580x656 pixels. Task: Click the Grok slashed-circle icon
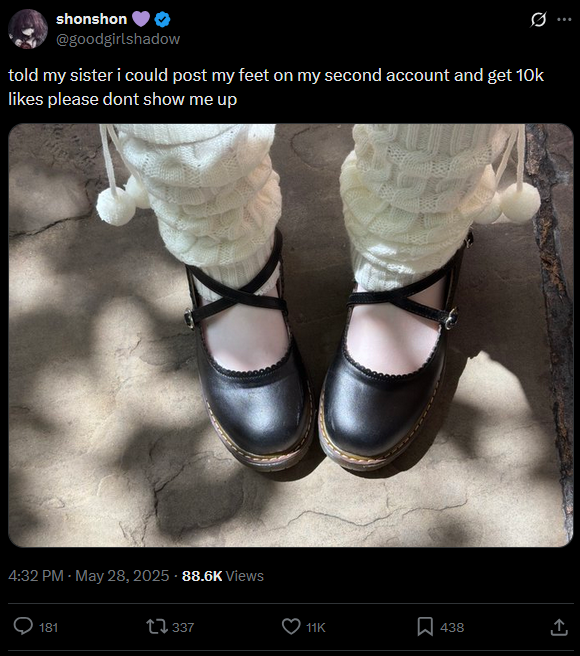(539, 19)
